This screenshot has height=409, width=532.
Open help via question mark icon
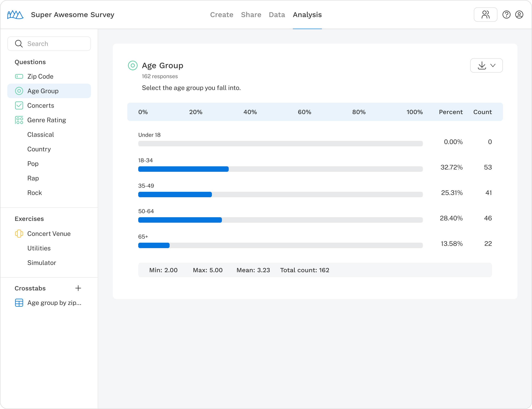coord(506,15)
